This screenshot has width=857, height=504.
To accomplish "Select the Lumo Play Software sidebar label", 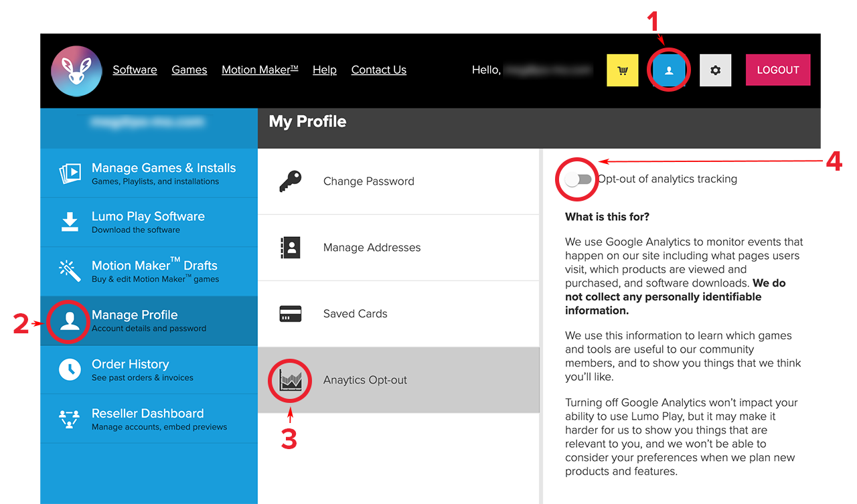I will 148,216.
